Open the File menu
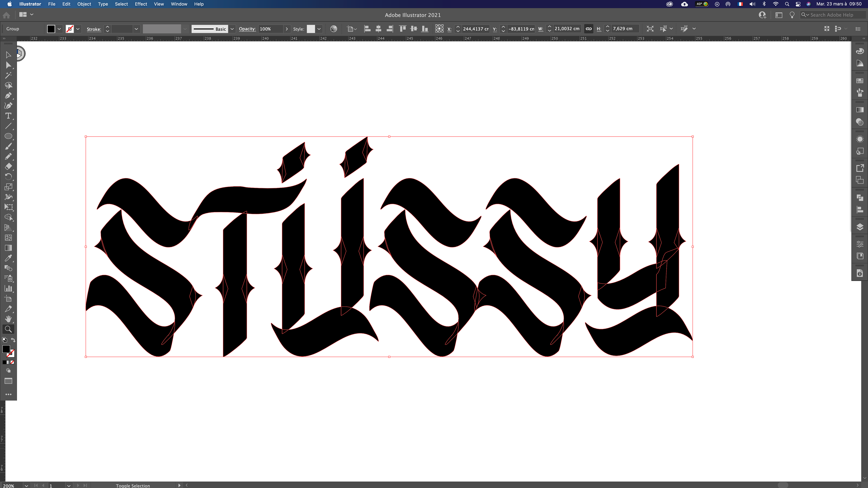 pyautogui.click(x=52, y=4)
